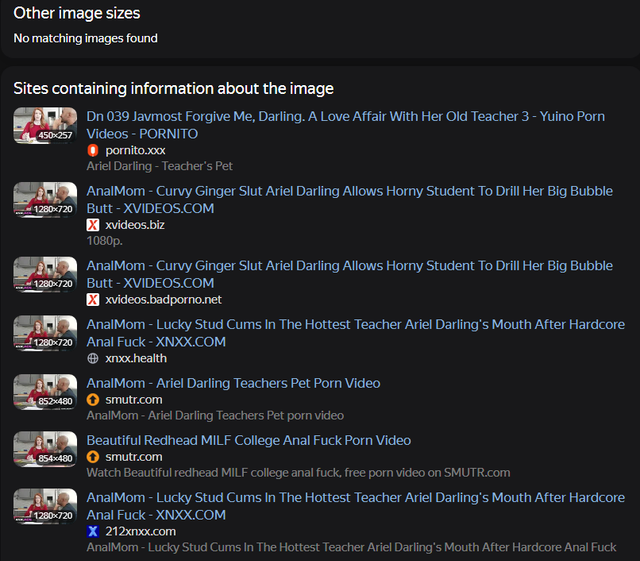The height and width of the screenshot is (561, 640).
Task: Open the title link above 212xnxx.com
Action: pos(356,506)
